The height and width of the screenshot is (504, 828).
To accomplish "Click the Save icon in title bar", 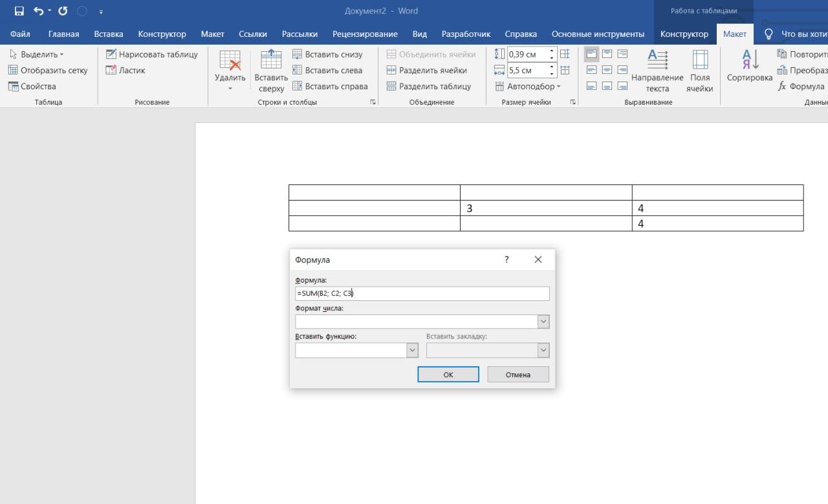I will (x=19, y=11).
